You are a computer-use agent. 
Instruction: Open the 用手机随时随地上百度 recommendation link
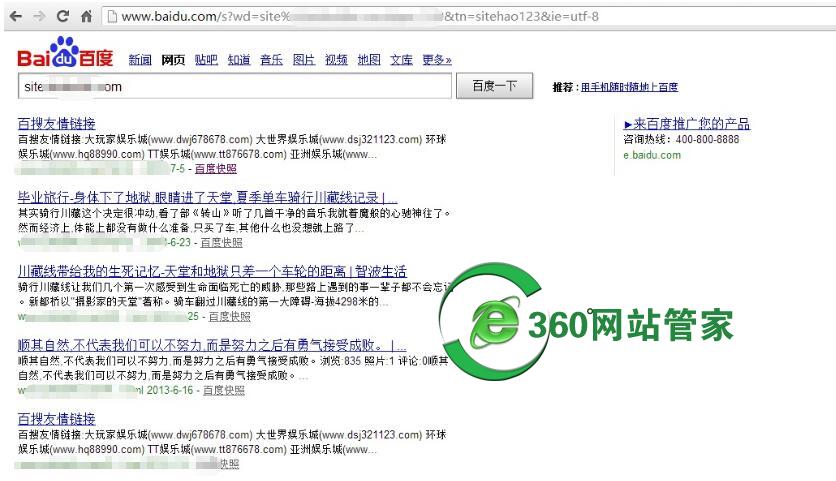coord(629,87)
